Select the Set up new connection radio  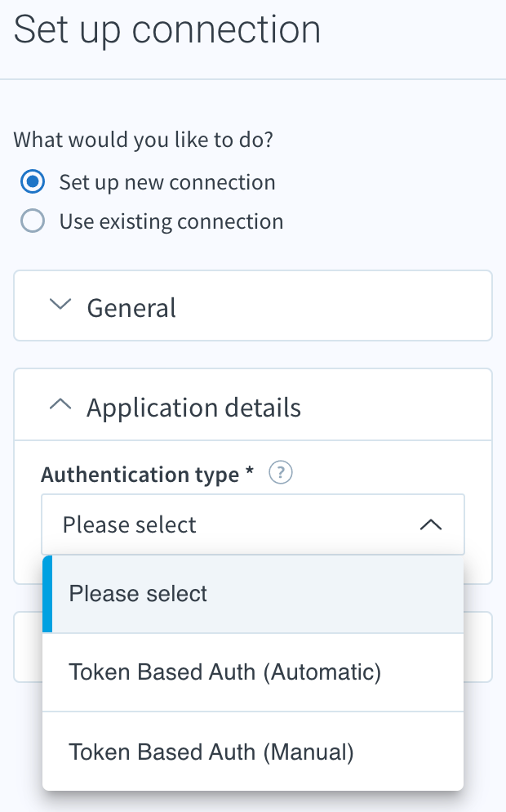point(33,182)
